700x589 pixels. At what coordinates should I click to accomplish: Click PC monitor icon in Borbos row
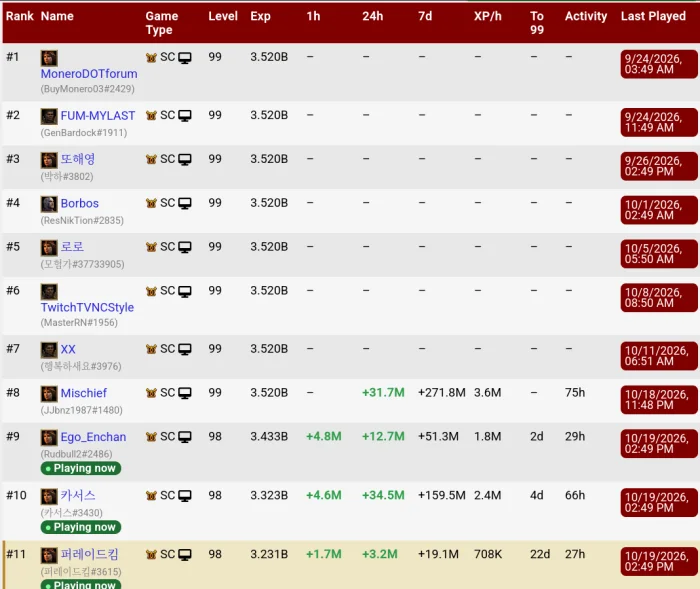pyautogui.click(x=185, y=204)
